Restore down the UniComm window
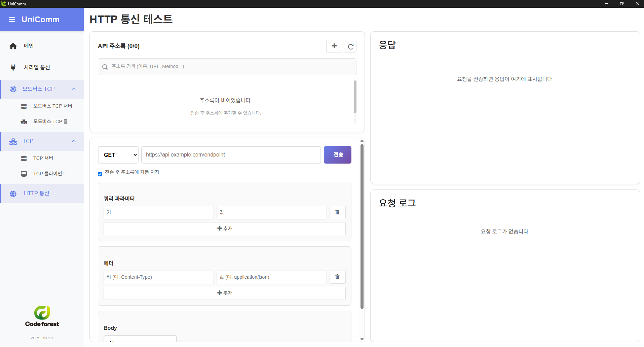Screen dimensions: 644x347 [x=622, y=4]
